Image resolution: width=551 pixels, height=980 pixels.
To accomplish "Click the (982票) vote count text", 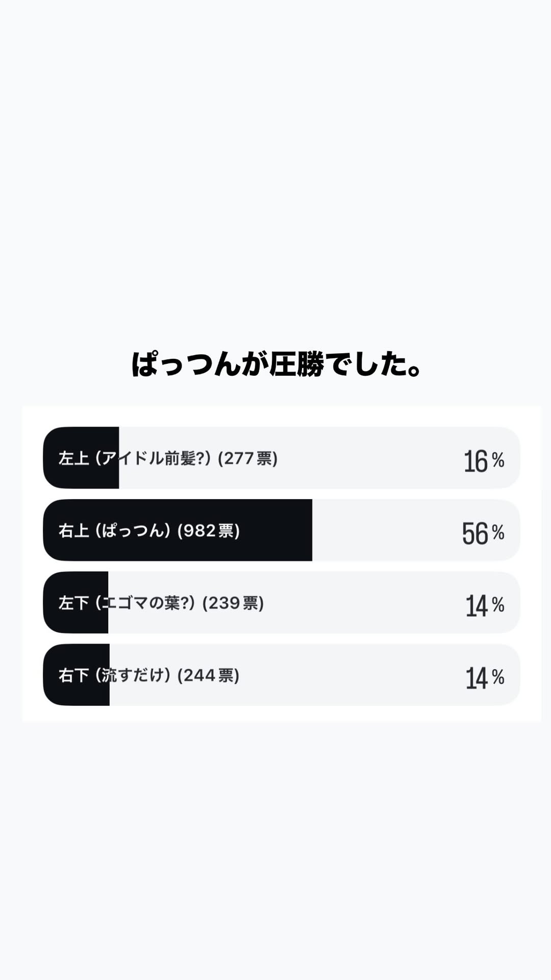I will pyautogui.click(x=208, y=531).
